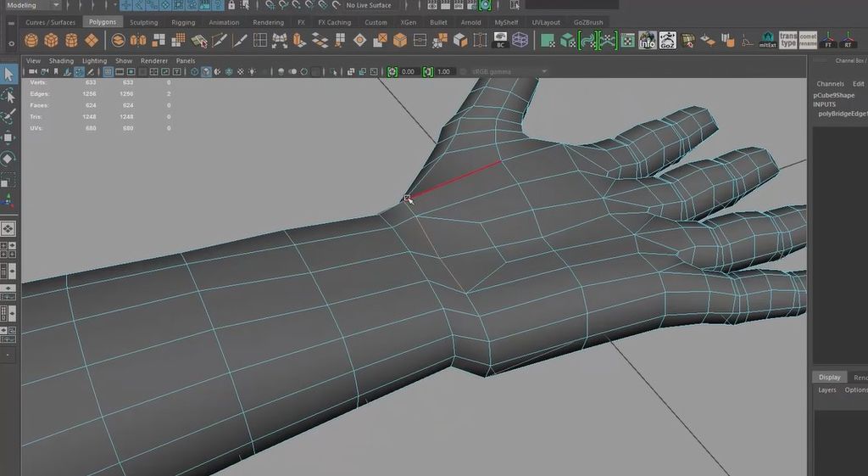The height and width of the screenshot is (476, 868).
Task: Activate the Move tool in toolbox
Action: click(x=8, y=137)
